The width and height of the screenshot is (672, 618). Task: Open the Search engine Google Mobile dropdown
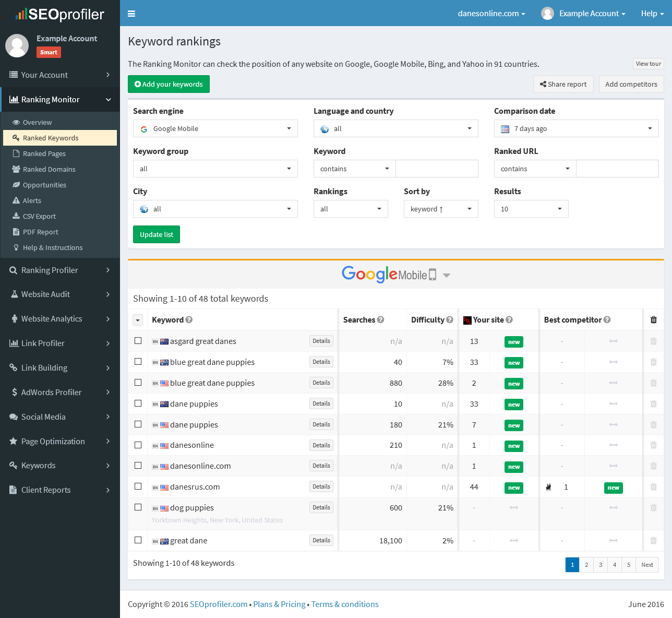click(x=215, y=129)
